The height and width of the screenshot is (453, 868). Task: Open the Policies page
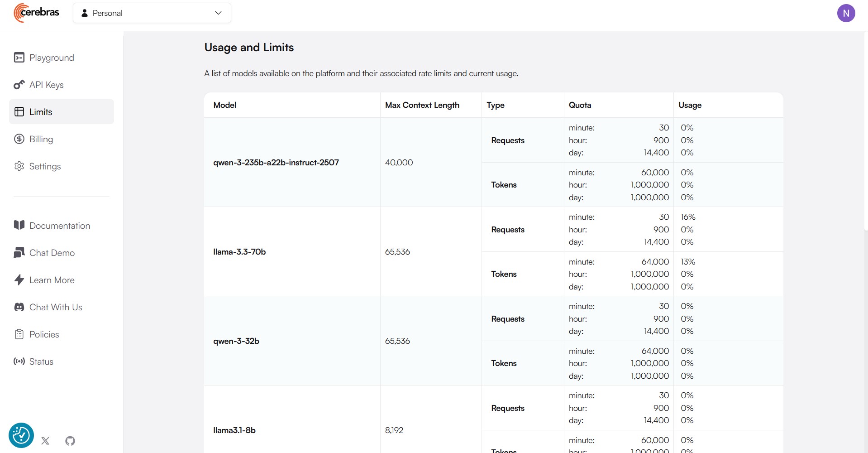click(44, 334)
